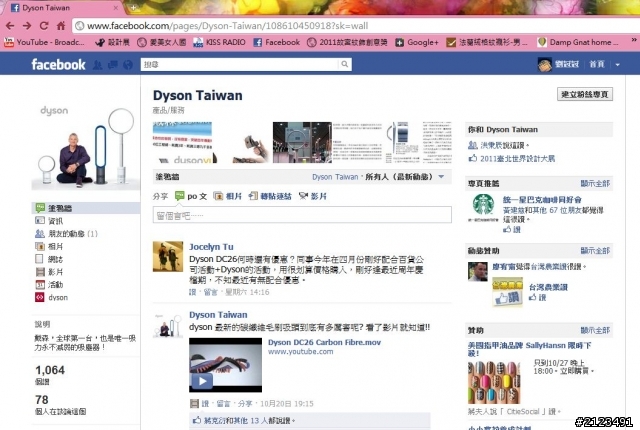Viewport: 640px width, 430px height.
Task: Open the wall filter dropdown arrow
Action: click(441, 177)
